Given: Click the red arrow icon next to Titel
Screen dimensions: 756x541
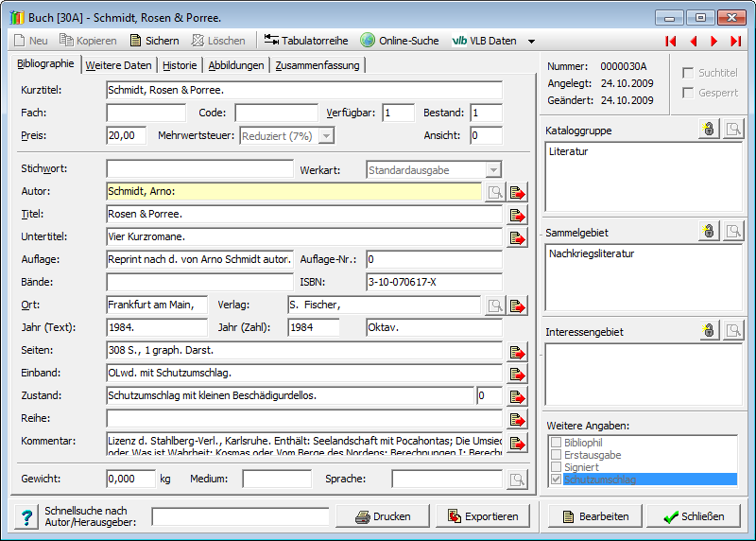Looking at the screenshot, I should 517,215.
